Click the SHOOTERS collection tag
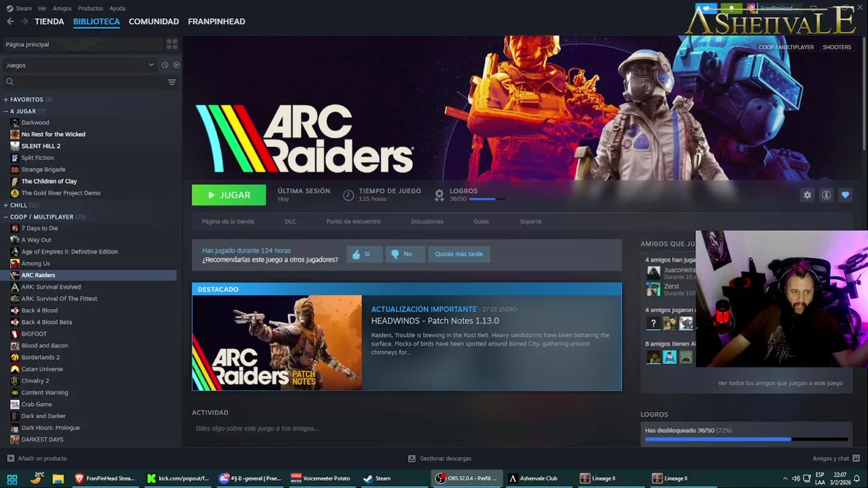This screenshot has width=868, height=488. 837,47
